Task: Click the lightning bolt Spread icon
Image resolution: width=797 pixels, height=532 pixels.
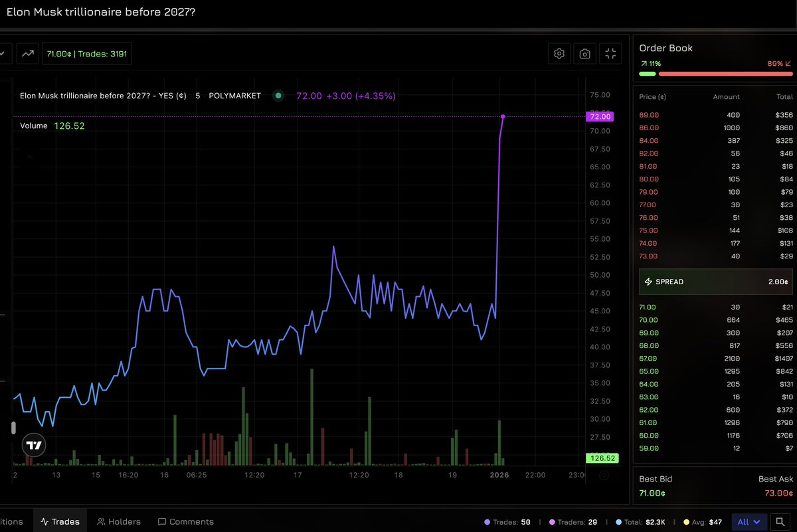Action: pos(648,282)
